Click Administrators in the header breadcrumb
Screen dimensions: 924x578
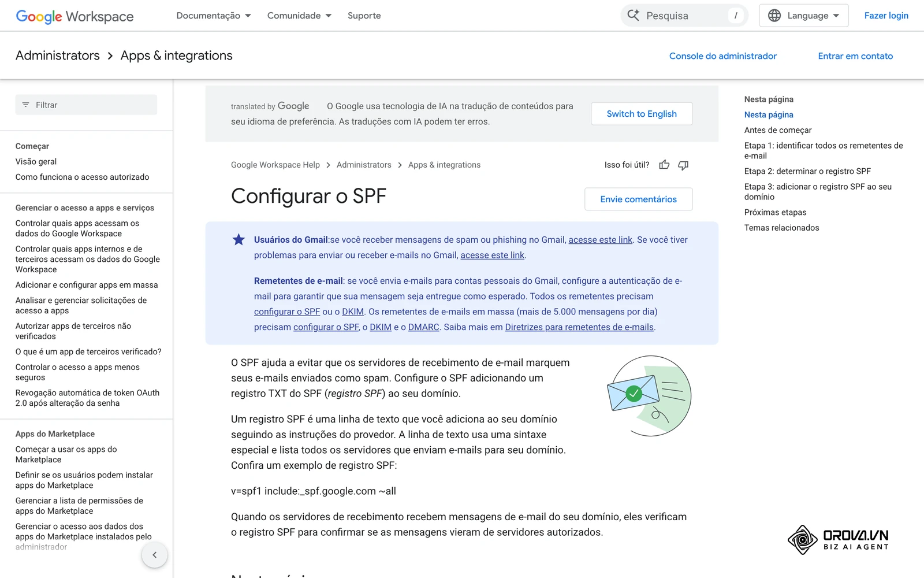point(58,55)
